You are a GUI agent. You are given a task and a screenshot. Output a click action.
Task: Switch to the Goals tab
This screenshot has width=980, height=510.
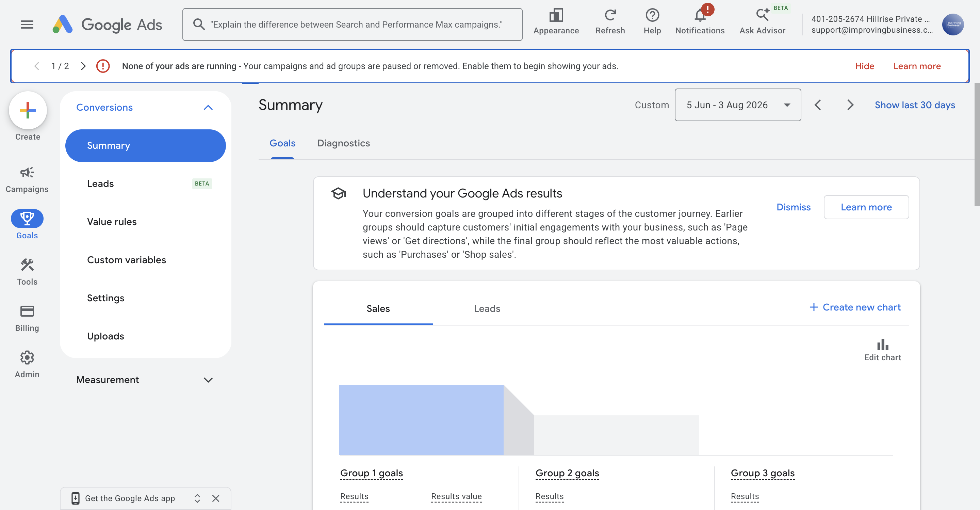[x=282, y=143]
